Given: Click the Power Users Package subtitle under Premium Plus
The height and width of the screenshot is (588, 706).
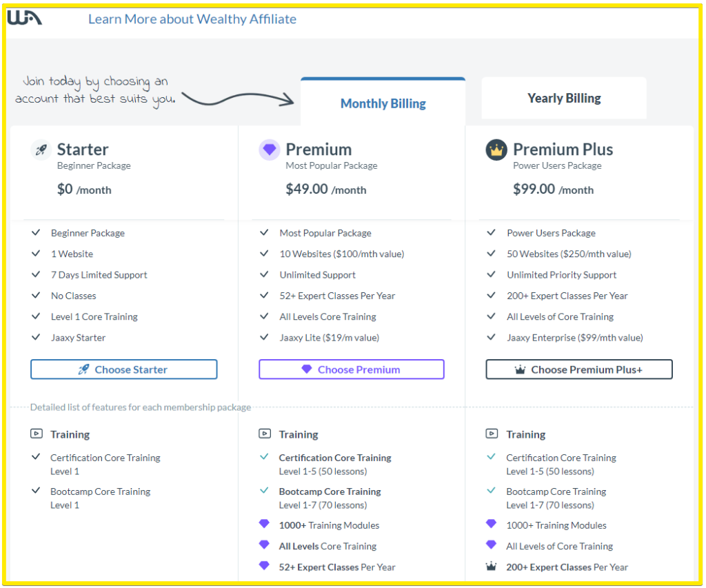Looking at the screenshot, I should (x=557, y=165).
